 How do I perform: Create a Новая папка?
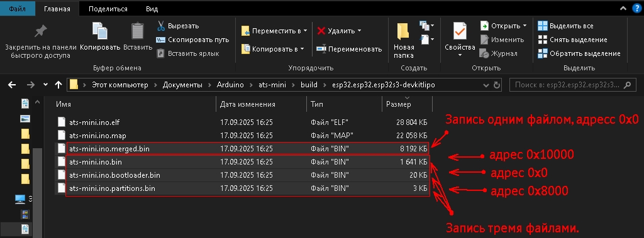click(403, 41)
